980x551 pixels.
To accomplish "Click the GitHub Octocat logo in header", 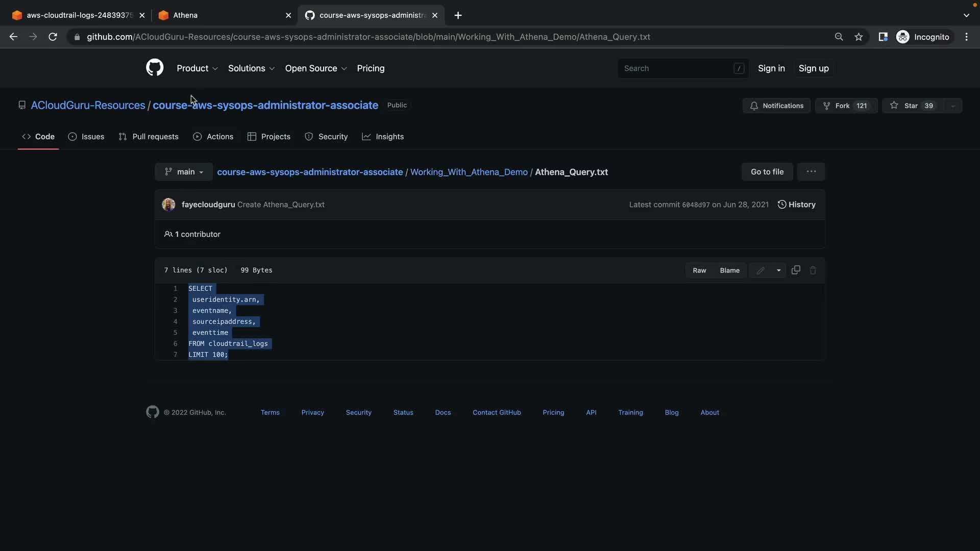I will pyautogui.click(x=155, y=67).
